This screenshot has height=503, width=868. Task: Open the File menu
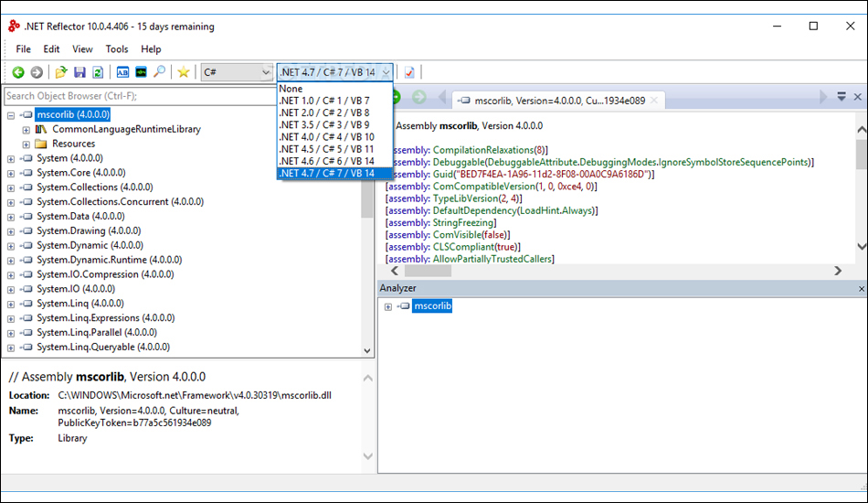(23, 48)
